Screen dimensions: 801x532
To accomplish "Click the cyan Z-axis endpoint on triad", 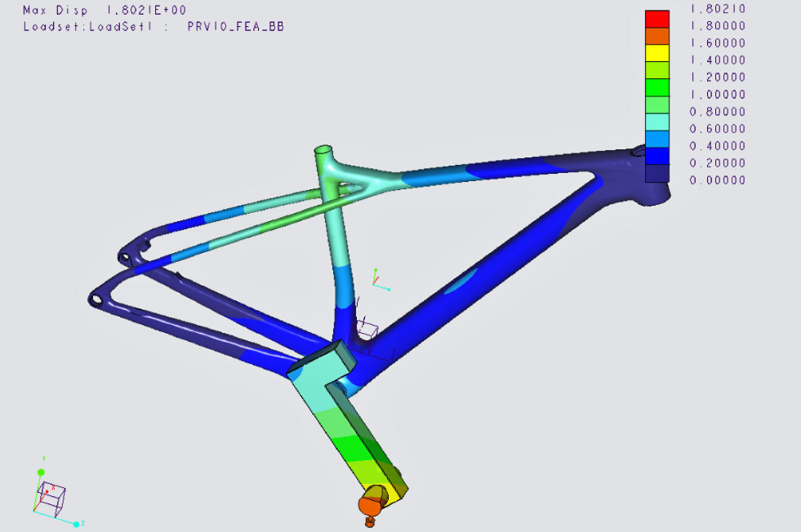I will (77, 524).
